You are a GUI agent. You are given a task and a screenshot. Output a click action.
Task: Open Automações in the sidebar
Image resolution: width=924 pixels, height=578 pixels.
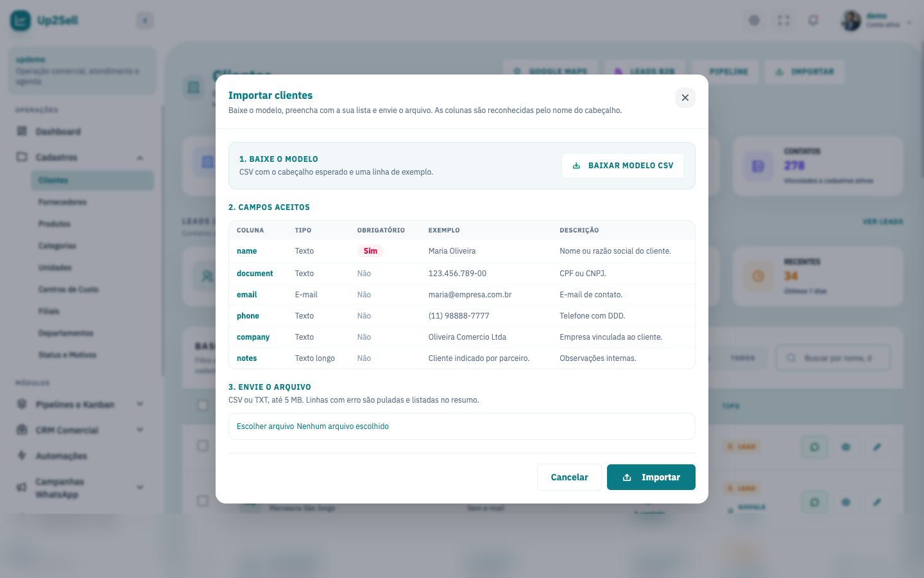click(82, 456)
